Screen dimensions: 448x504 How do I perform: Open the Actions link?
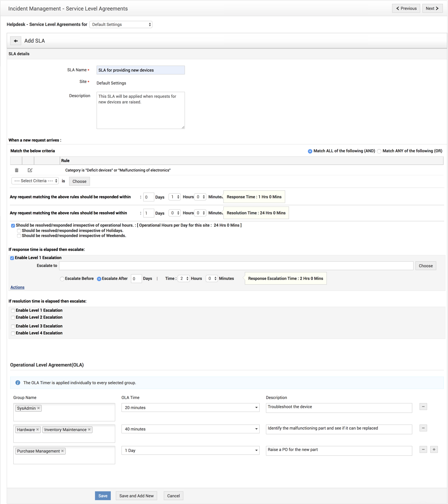(x=17, y=287)
